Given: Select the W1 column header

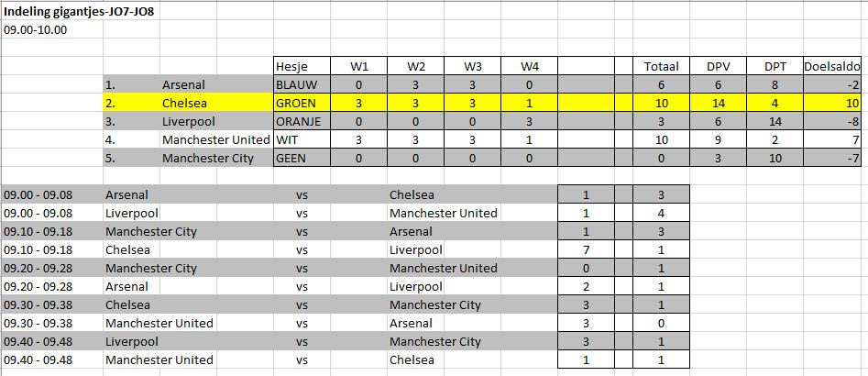Looking at the screenshot, I should (359, 66).
